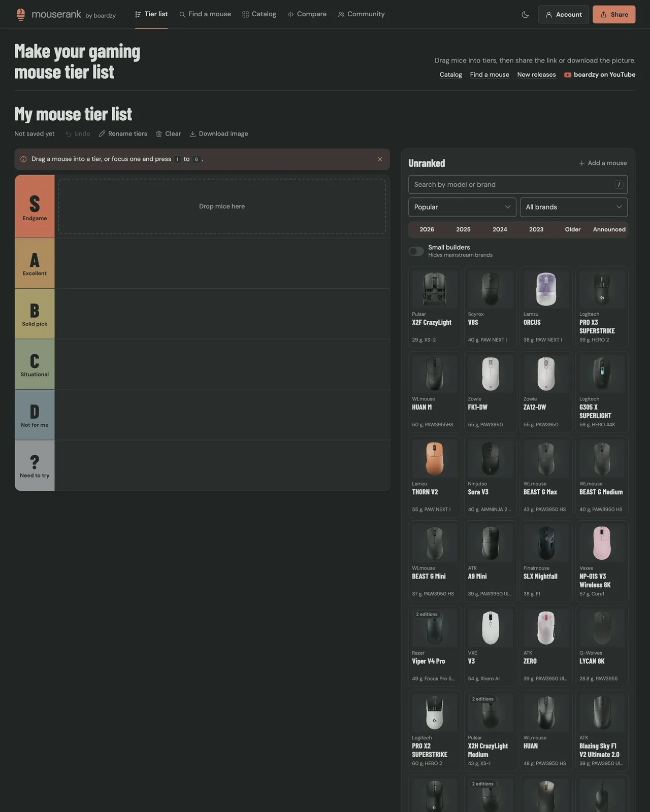Click the Clear trash icon
This screenshot has width=650, height=812.
point(159,134)
